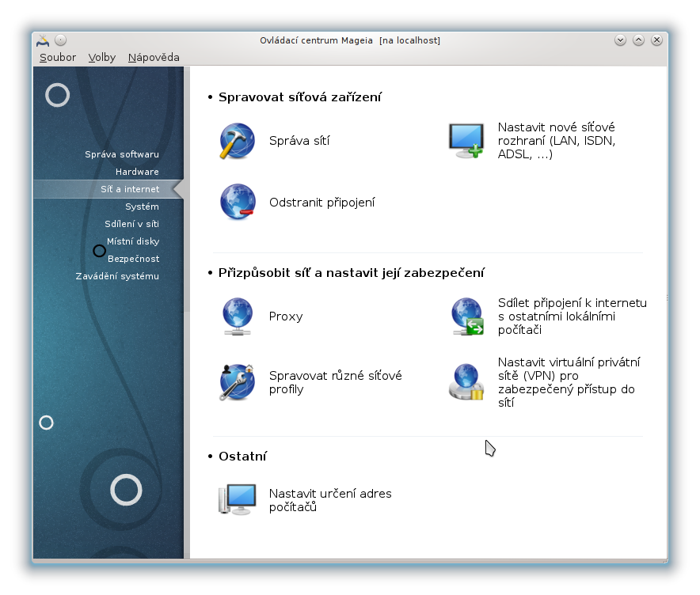Viewport: 700px width, 595px height.
Task: Click the host addresses computer icon
Action: click(237, 499)
